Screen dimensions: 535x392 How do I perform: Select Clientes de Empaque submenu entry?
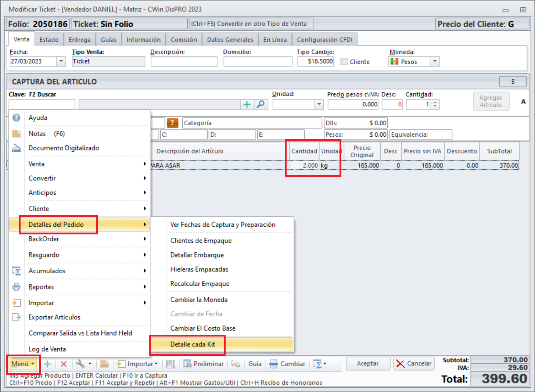click(x=222, y=241)
